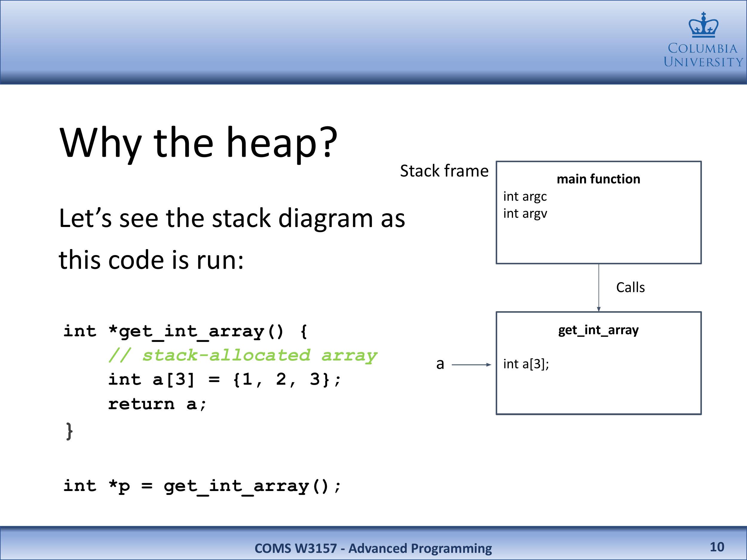
Task: Click 'int a[3];' inside get_int_array frame
Action: 526,364
